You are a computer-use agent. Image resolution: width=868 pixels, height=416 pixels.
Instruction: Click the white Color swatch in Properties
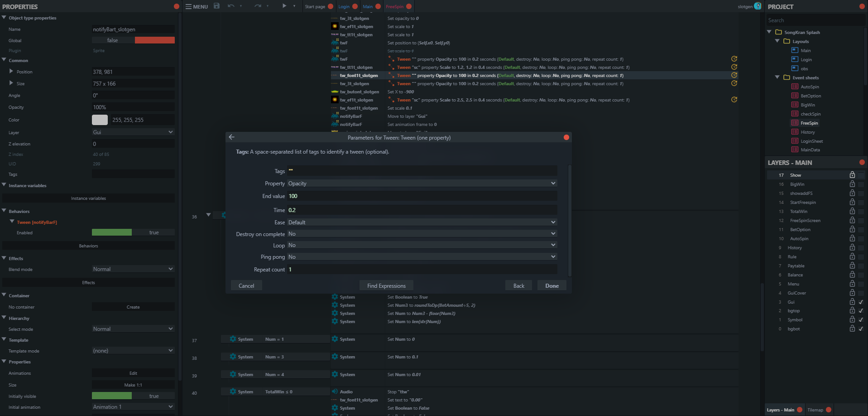[100, 120]
